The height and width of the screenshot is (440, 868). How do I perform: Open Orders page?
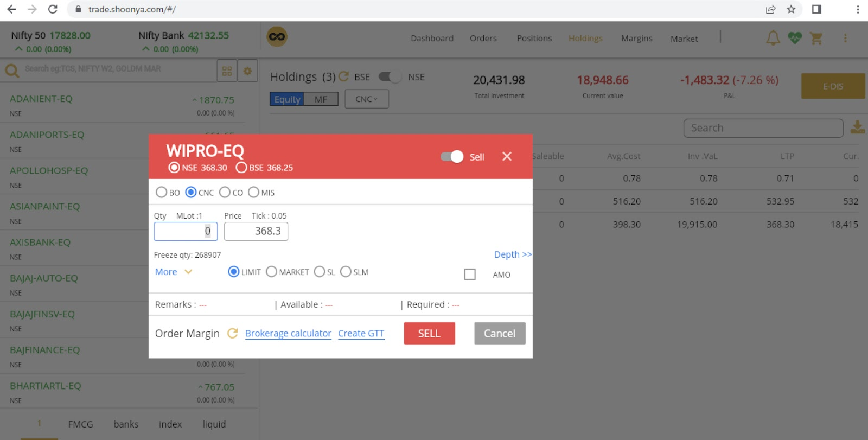pyautogui.click(x=483, y=39)
